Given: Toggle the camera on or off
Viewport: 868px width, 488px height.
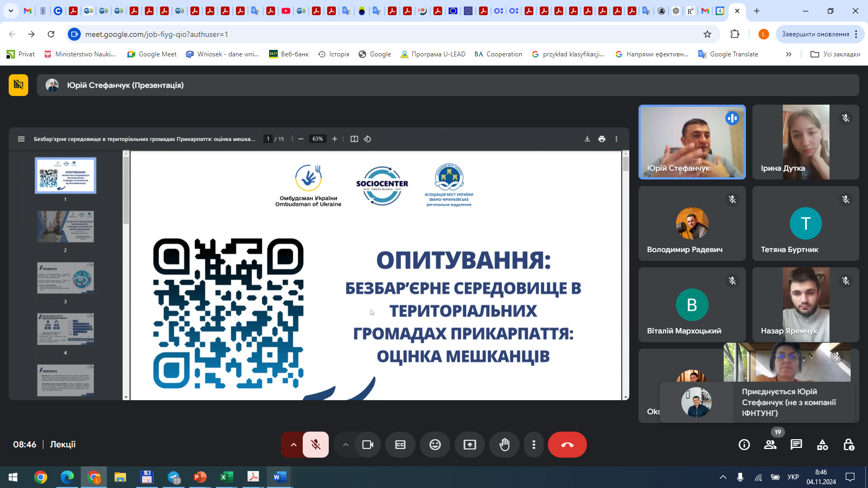Looking at the screenshot, I should [x=368, y=445].
